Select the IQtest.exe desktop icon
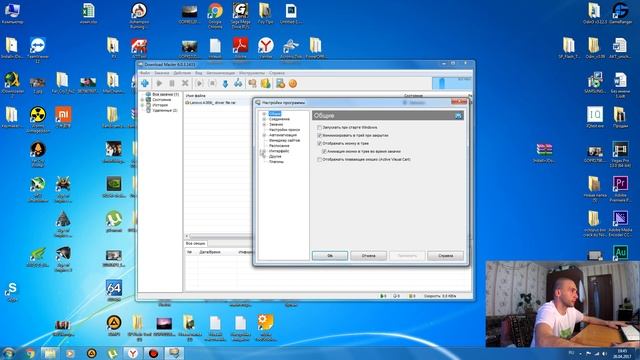Viewport: 640px width, 360px height. tap(595, 118)
